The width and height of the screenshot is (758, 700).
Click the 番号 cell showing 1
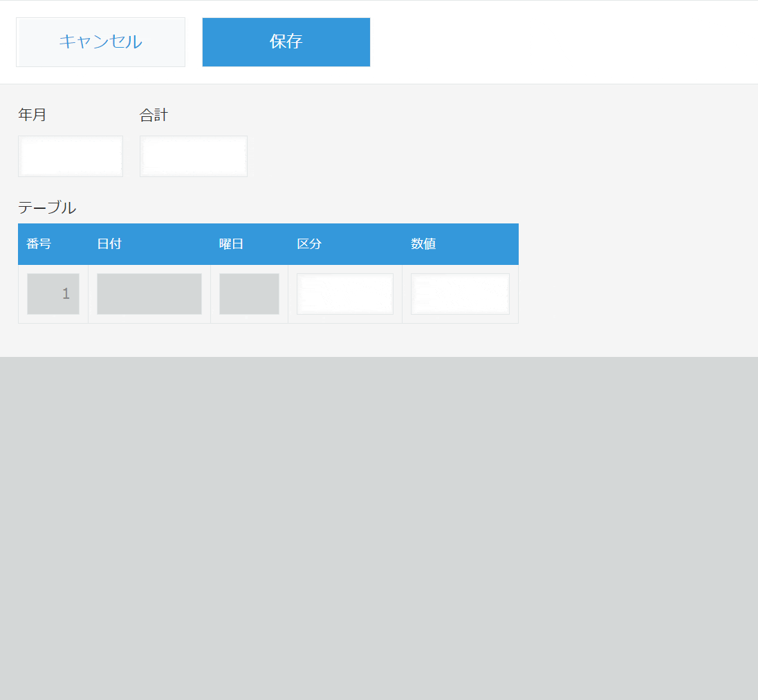click(53, 294)
